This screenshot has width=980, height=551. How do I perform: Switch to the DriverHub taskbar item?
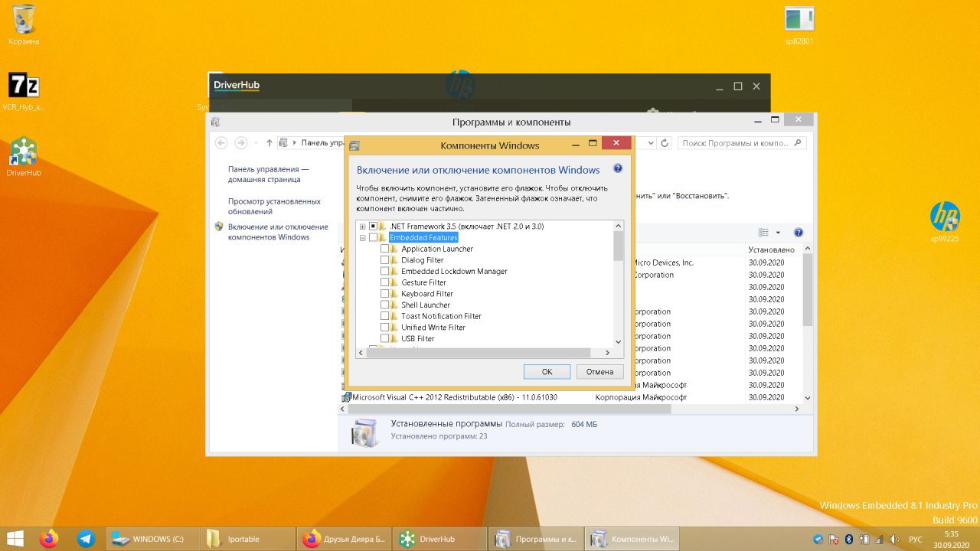[439, 539]
